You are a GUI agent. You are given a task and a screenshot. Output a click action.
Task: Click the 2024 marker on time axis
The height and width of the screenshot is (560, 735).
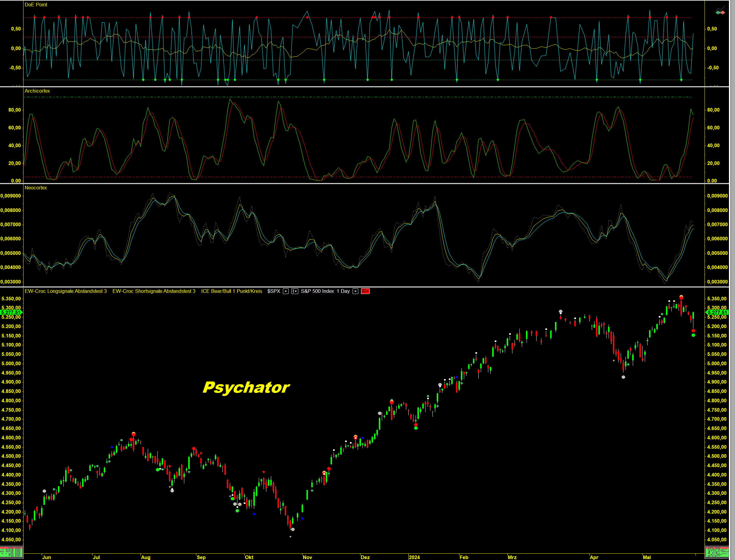pos(414,557)
